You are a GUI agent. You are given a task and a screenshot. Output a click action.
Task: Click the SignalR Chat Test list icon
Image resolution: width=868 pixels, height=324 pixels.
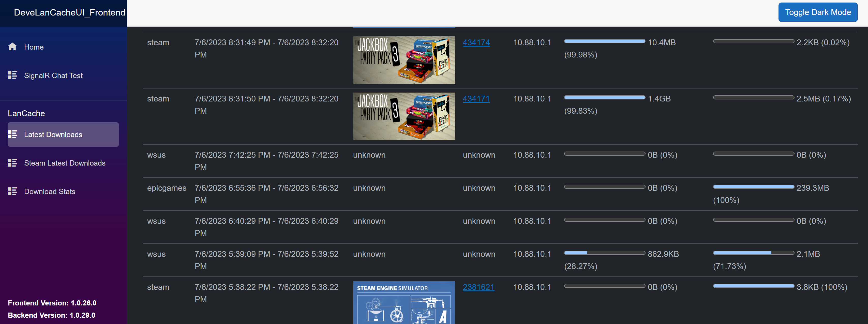(12, 75)
